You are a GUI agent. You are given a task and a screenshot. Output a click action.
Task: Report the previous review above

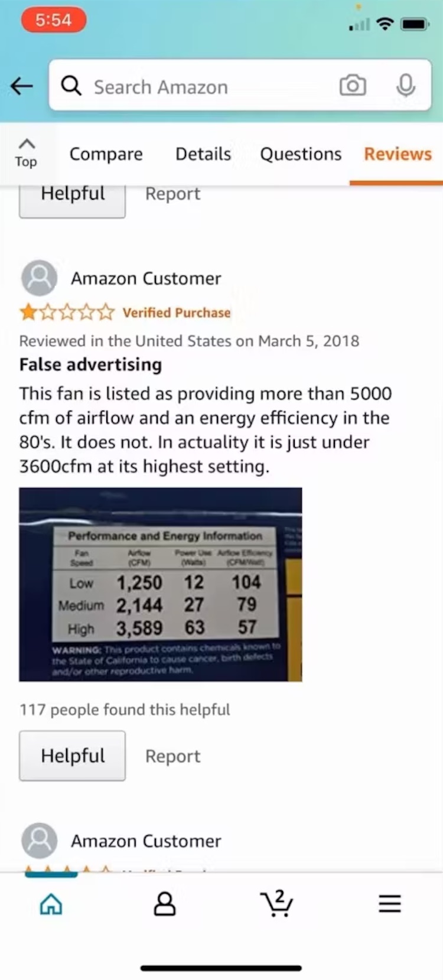(x=172, y=194)
